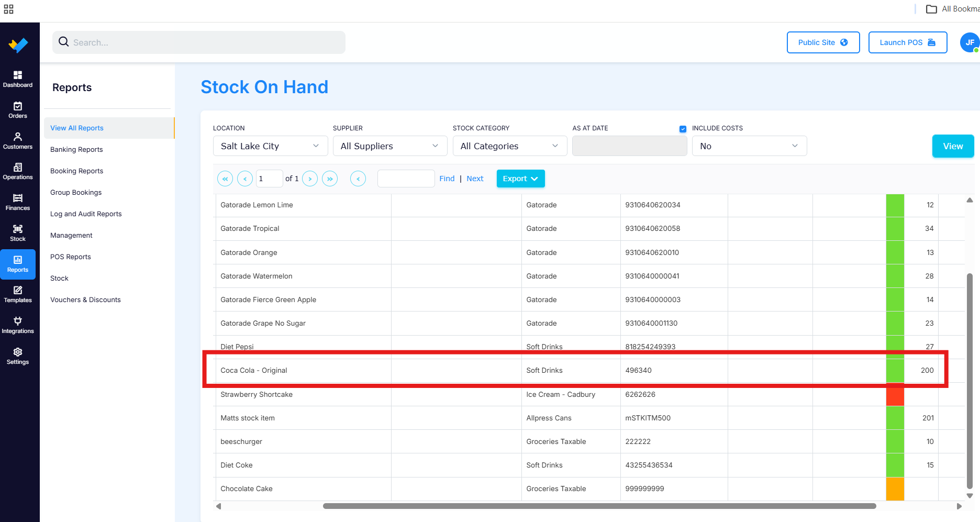Image resolution: width=980 pixels, height=522 pixels.
Task: Open the Include Costs dropdown
Action: point(749,146)
